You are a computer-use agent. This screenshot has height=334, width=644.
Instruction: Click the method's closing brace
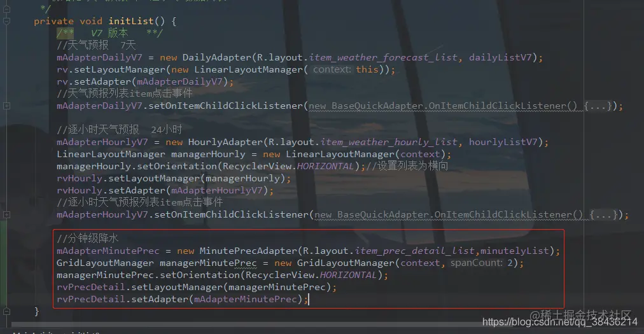tap(36, 311)
